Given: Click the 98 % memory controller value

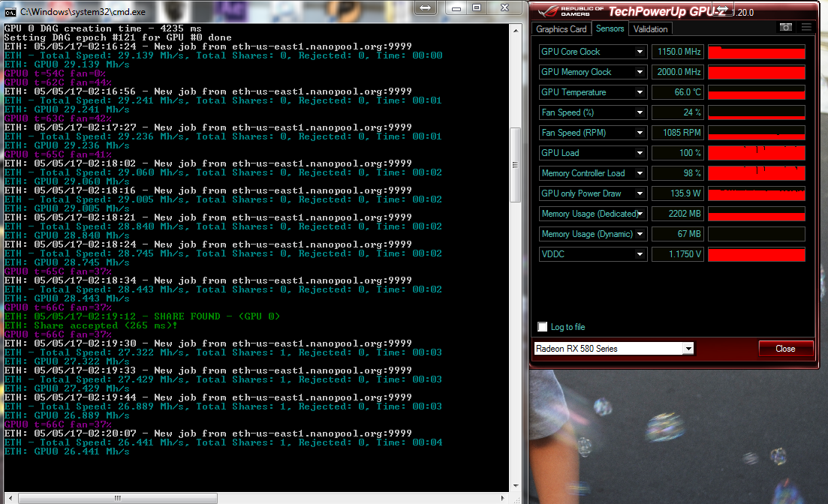Looking at the screenshot, I should click(x=678, y=173).
